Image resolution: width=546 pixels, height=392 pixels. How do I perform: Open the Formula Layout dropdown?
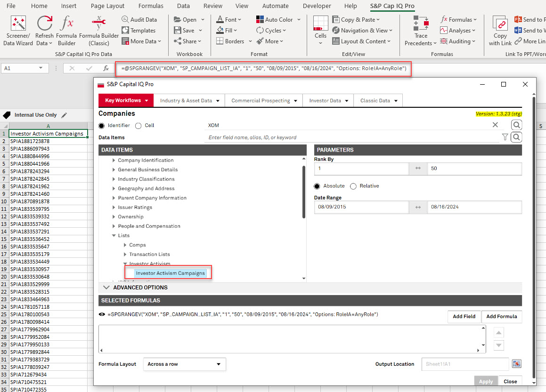(x=185, y=364)
